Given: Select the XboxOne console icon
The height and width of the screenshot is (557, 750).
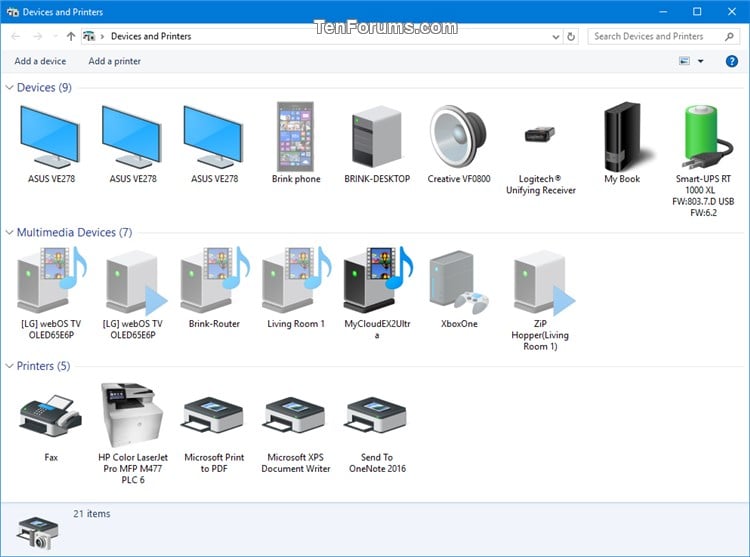Looking at the screenshot, I should click(x=459, y=282).
